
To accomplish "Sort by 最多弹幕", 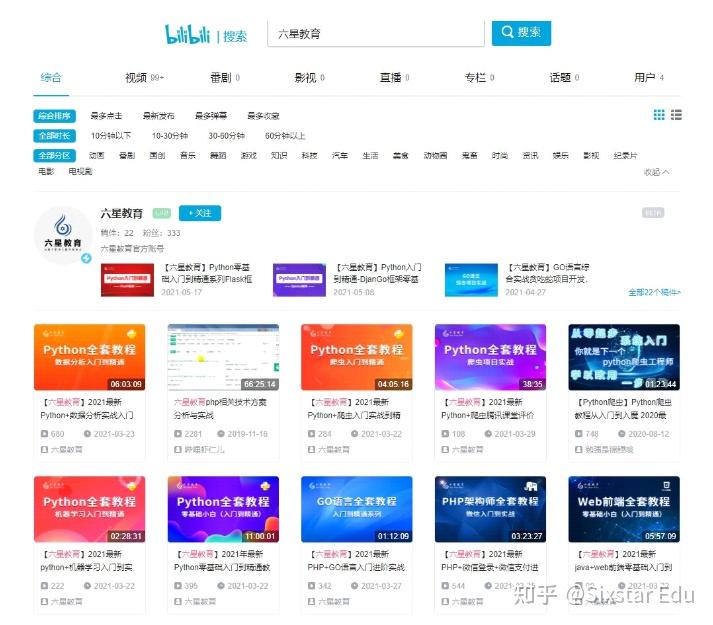I will coord(211,116).
